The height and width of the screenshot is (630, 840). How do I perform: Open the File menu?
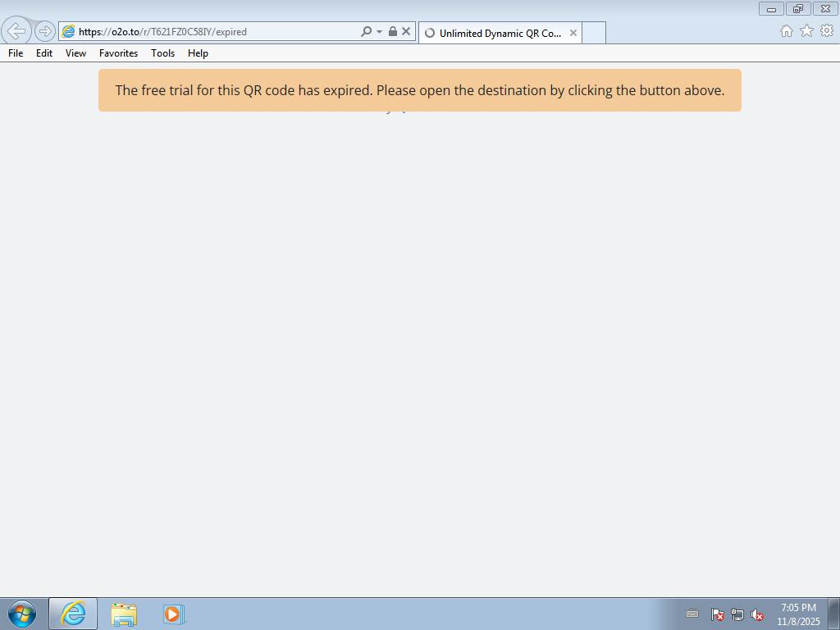tap(16, 53)
